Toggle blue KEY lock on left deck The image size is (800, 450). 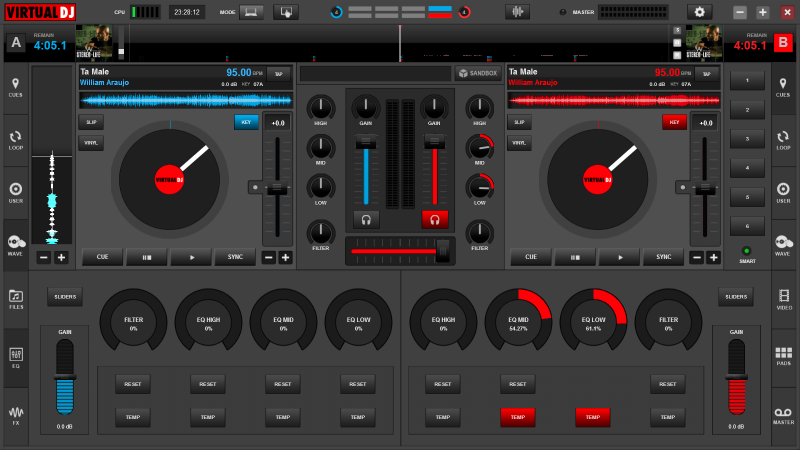(246, 122)
